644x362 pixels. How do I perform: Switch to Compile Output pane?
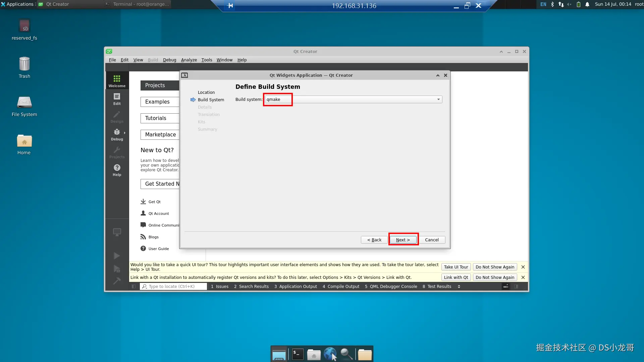point(341,287)
